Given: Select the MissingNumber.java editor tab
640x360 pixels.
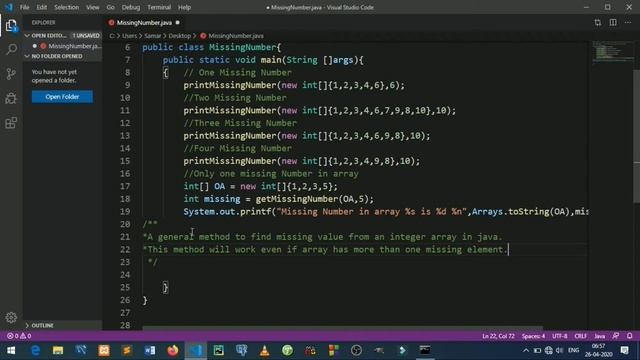Looking at the screenshot, I should (x=144, y=22).
